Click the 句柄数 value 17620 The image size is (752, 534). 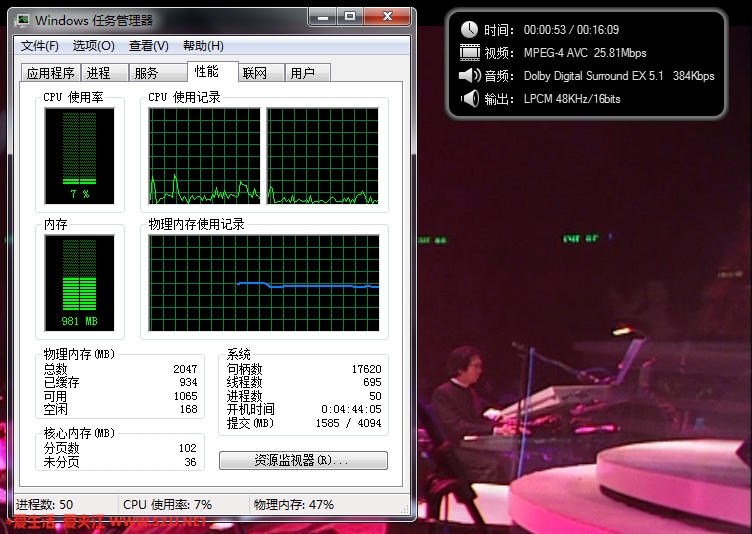(366, 369)
